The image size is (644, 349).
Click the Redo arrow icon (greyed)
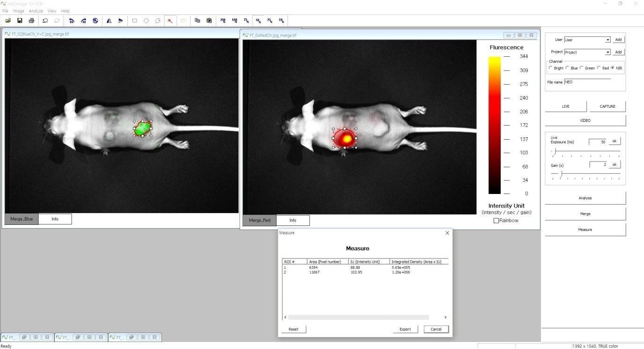[57, 21]
